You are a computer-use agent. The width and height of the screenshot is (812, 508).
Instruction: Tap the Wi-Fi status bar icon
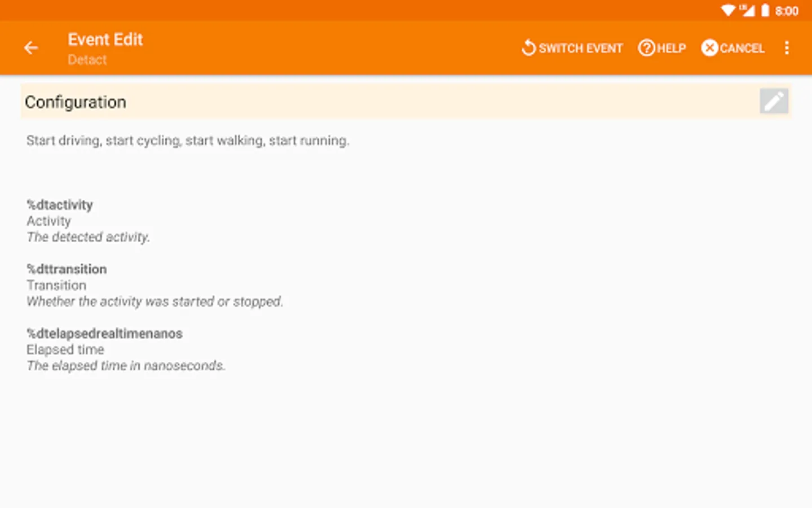click(x=728, y=10)
